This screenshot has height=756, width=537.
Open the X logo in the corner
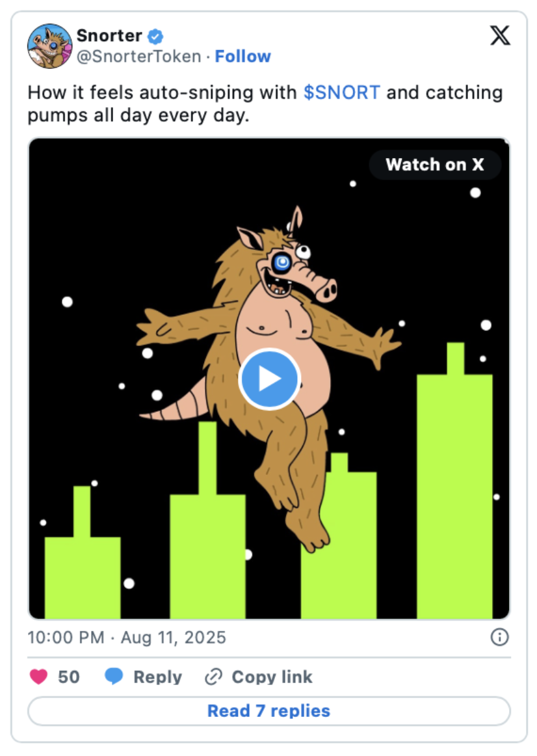pyautogui.click(x=500, y=36)
